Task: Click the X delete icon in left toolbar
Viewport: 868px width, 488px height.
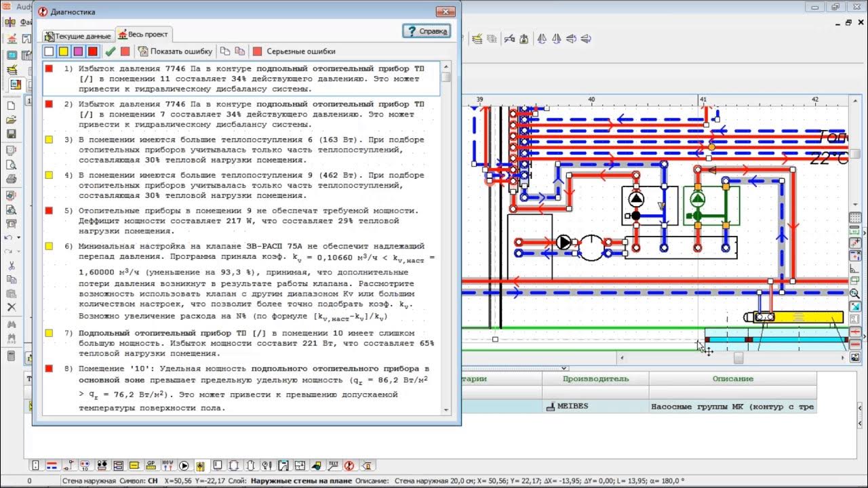Action: [11, 307]
